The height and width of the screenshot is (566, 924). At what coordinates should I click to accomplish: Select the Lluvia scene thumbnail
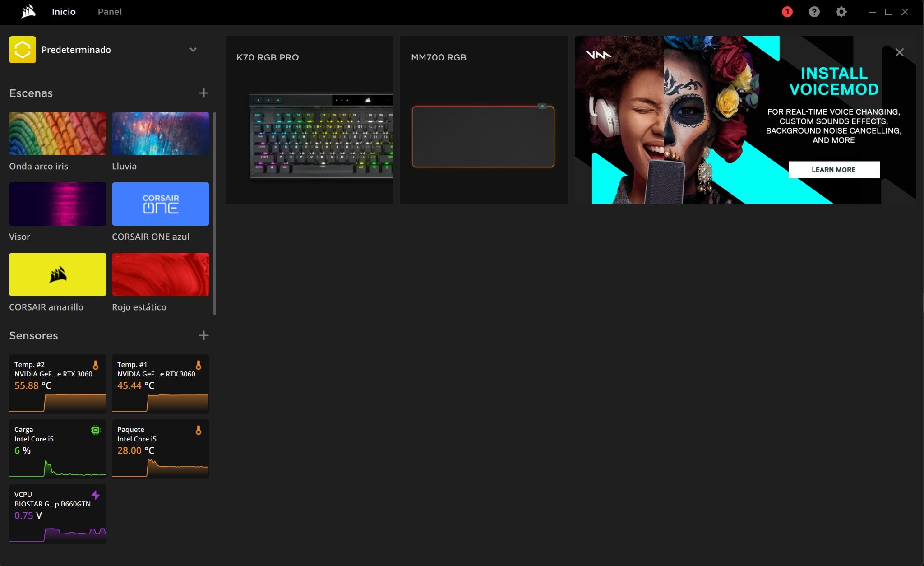tap(161, 134)
